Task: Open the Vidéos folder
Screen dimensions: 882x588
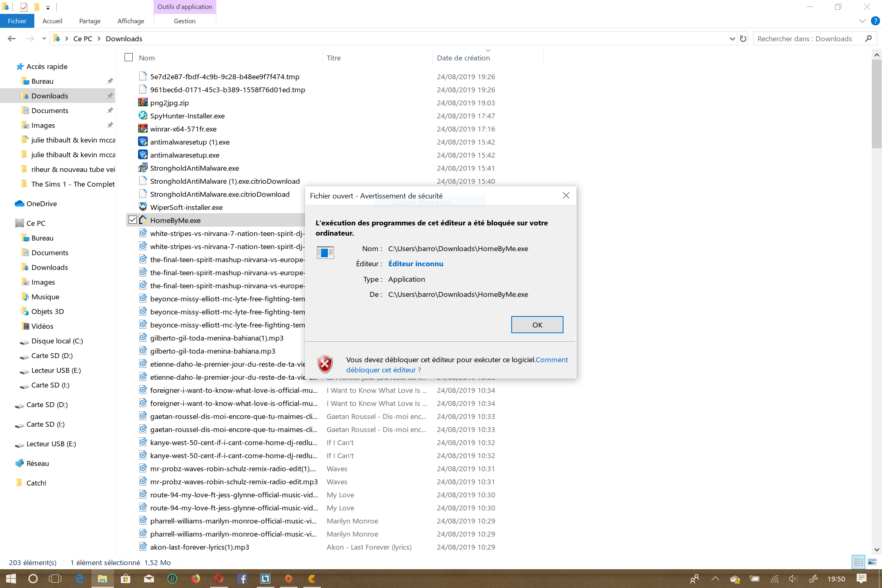Action: click(42, 326)
